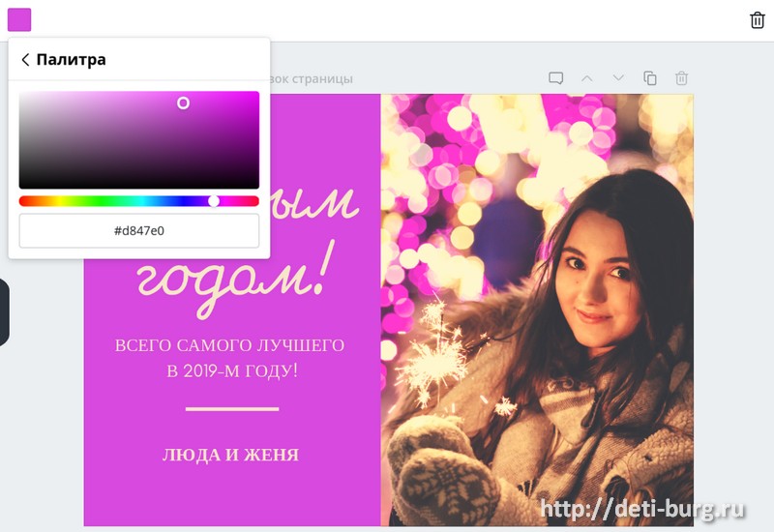Move the page down with down arrow
774x532 pixels.
(618, 78)
